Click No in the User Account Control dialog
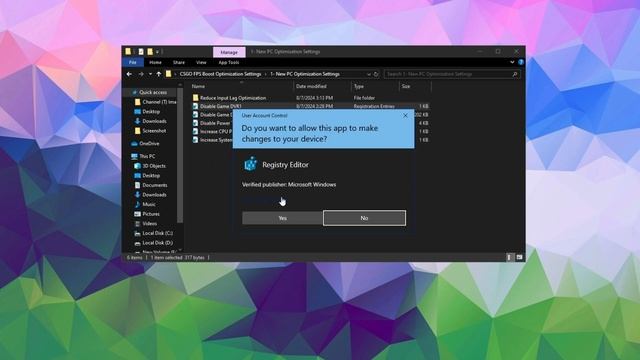Viewport: 640px width, 360px height. coord(364,218)
